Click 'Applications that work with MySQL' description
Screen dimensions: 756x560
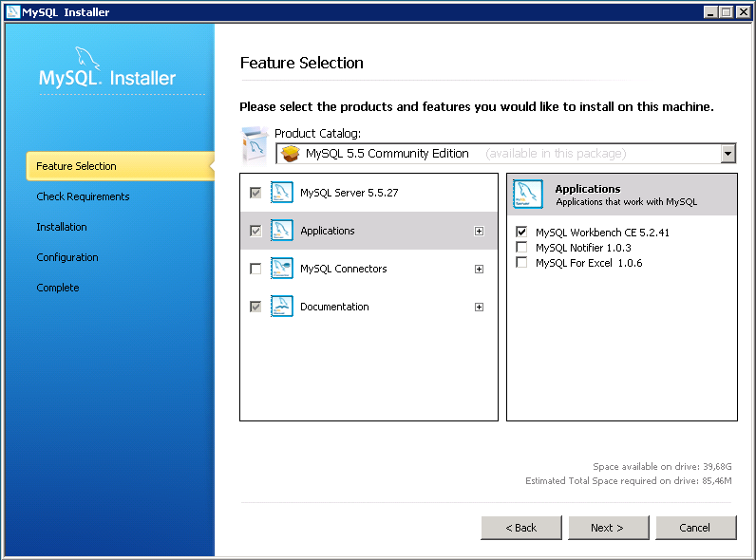(627, 202)
